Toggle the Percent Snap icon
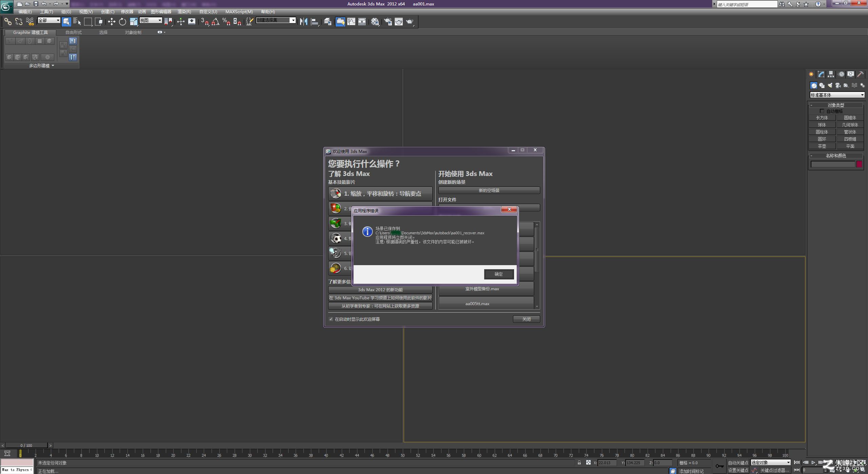 [x=226, y=22]
